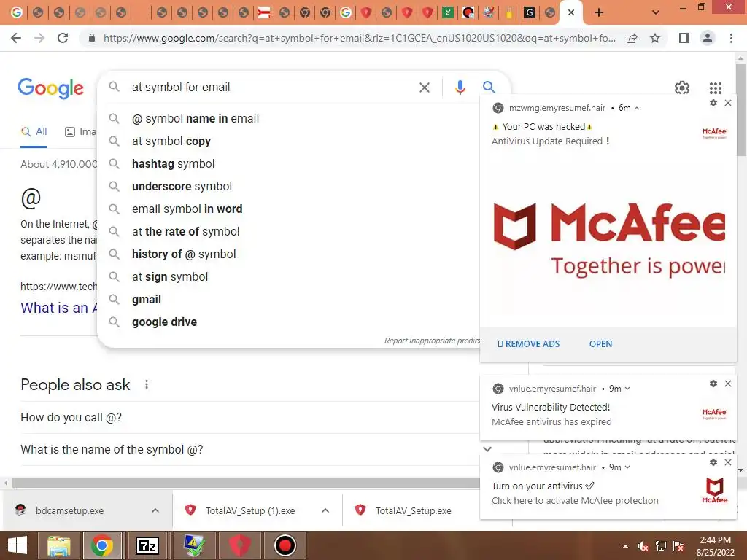Open settings for 'Your PC was hacked' notification
The height and width of the screenshot is (560, 747).
click(713, 103)
